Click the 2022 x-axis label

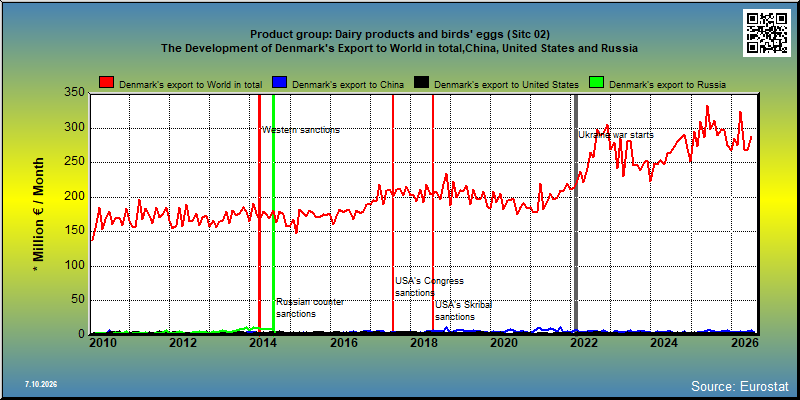point(584,342)
